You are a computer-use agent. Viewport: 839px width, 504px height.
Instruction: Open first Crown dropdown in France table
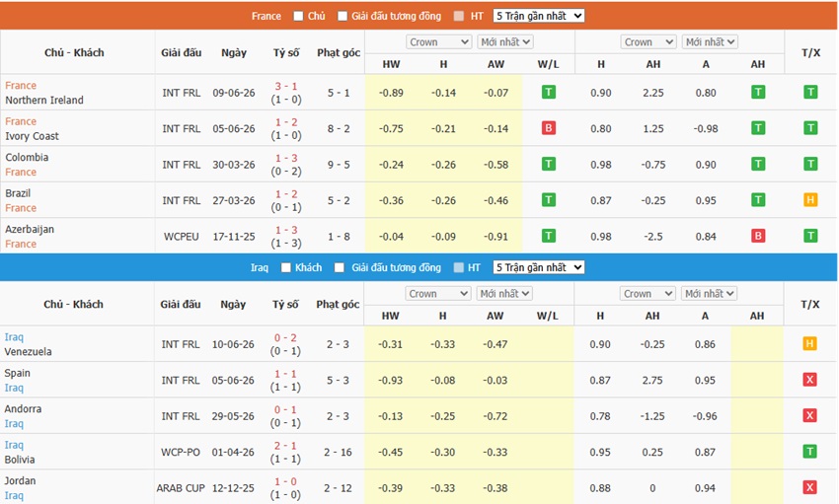[439, 42]
